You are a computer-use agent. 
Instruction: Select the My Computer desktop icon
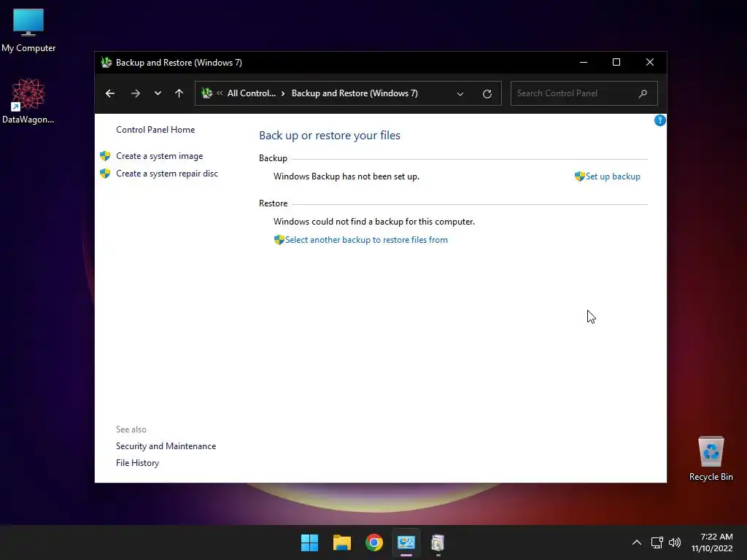28,31
